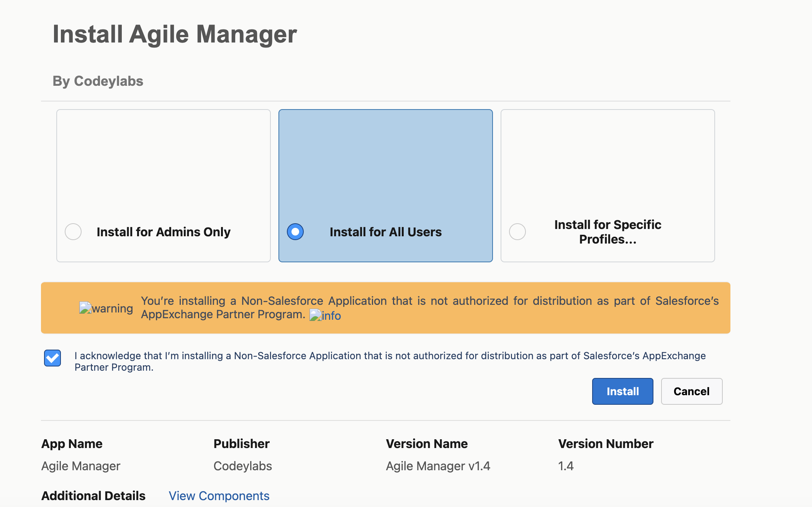This screenshot has height=507, width=812.
Task: Click the info icon in warning banner
Action: pyautogui.click(x=325, y=316)
